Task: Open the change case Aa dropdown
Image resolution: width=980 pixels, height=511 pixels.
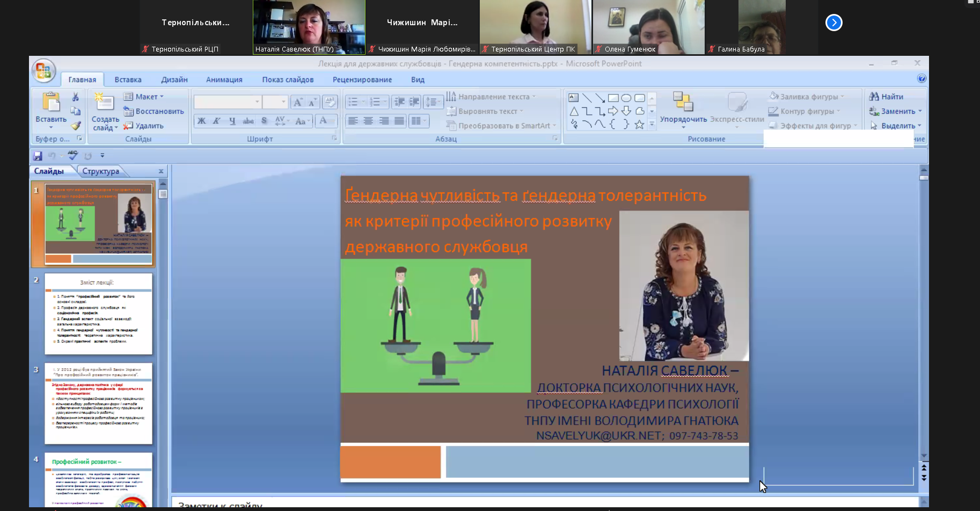Action: click(303, 121)
